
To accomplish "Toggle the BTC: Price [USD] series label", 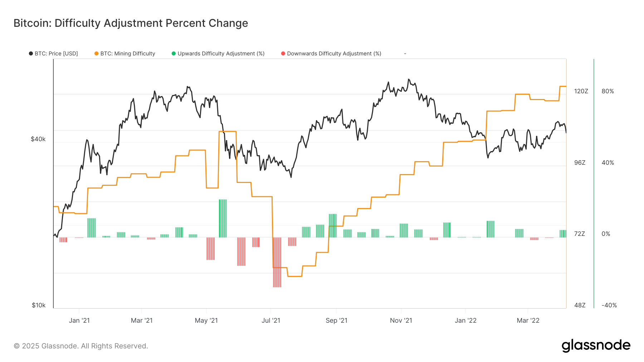I will (56, 54).
